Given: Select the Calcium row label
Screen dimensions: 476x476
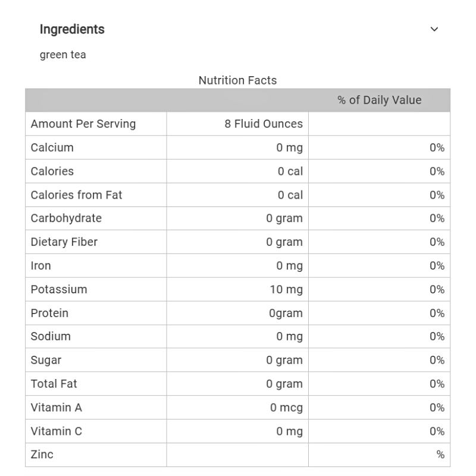Looking at the screenshot, I should [x=52, y=148].
